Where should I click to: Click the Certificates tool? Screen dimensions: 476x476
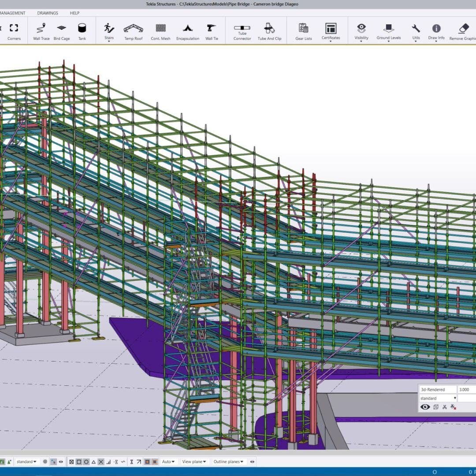pyautogui.click(x=330, y=31)
